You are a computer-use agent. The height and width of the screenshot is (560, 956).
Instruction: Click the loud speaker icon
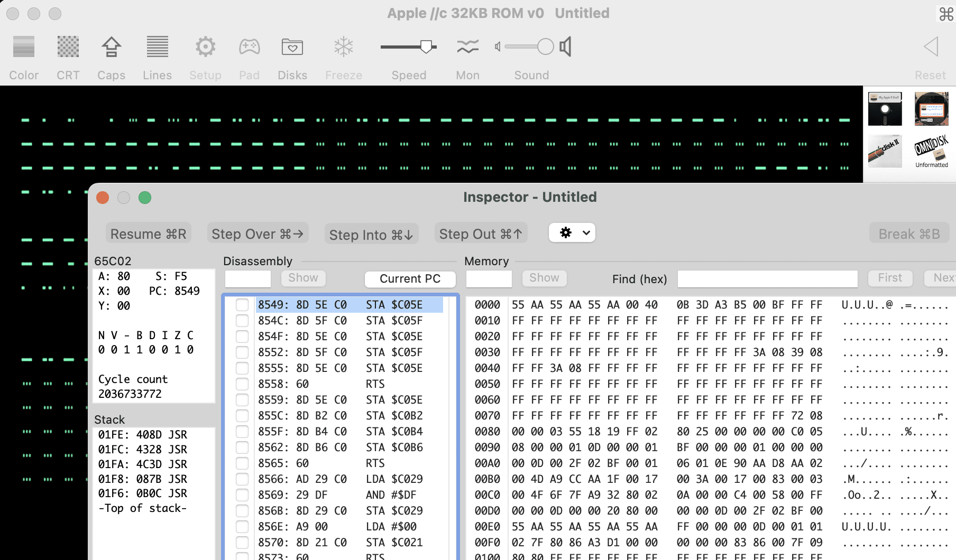(x=566, y=46)
